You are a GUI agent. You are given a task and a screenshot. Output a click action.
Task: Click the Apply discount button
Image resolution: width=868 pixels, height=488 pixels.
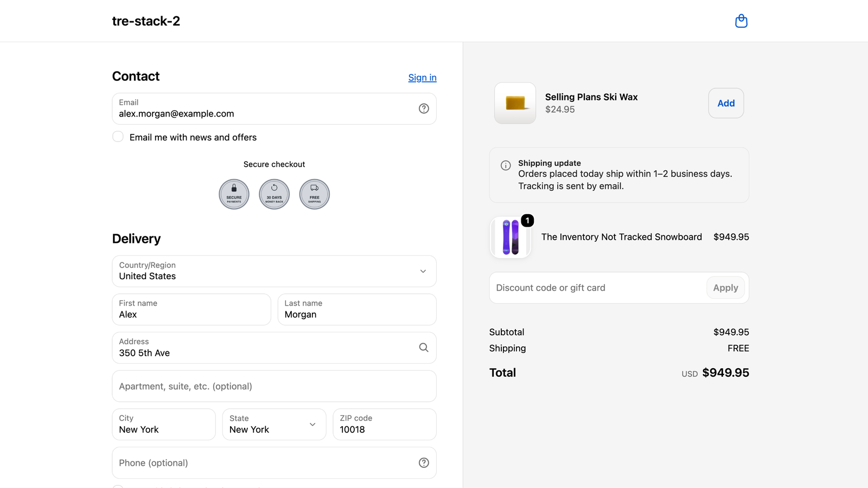(x=725, y=288)
